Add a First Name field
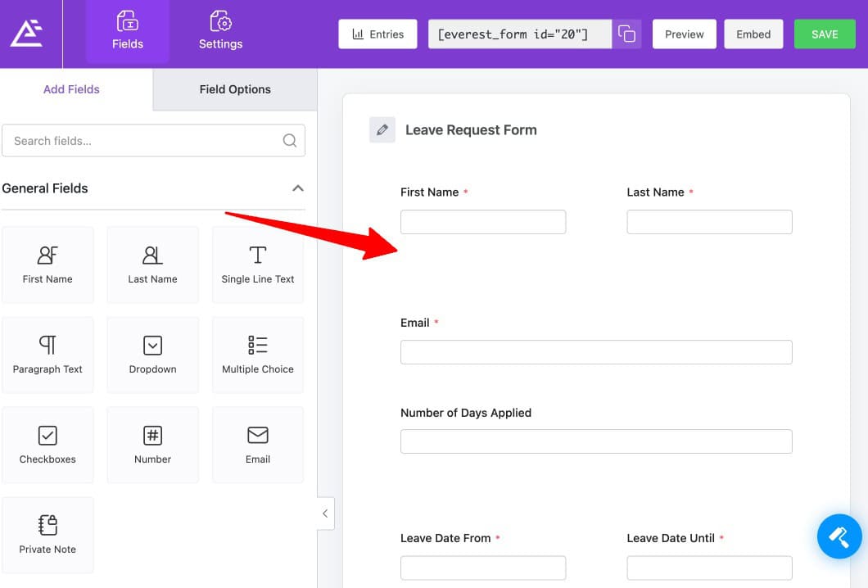This screenshot has height=588, width=868. point(47,265)
